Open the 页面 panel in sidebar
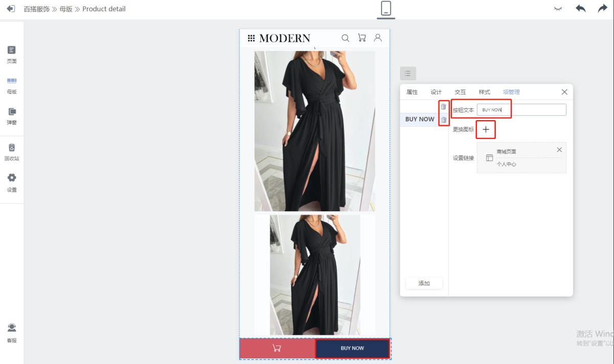Screen dimensions: 614x364 [x=11, y=54]
